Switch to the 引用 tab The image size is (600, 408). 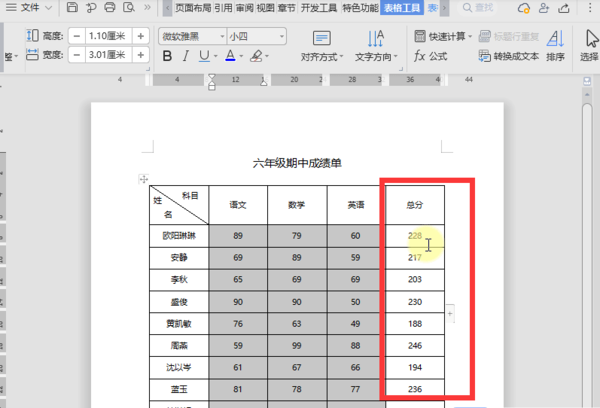[223, 8]
